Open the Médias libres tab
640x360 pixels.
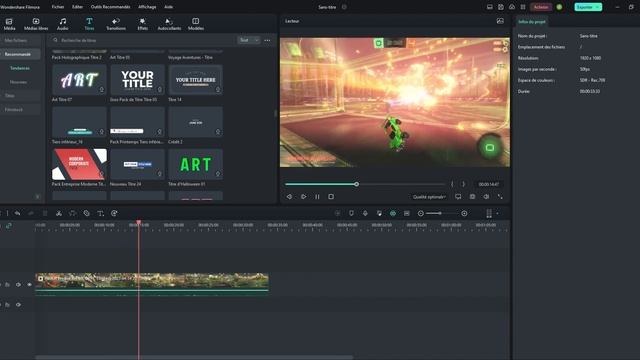tap(36, 24)
